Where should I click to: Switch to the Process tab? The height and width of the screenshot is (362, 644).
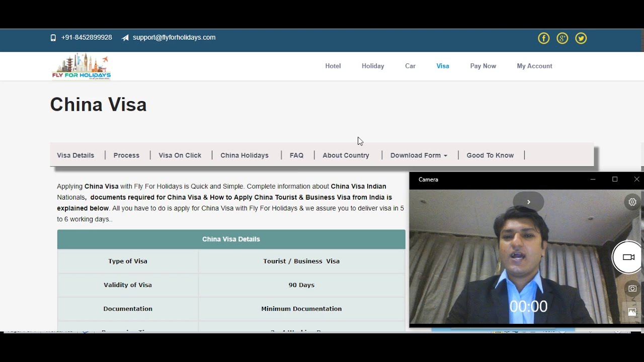126,155
